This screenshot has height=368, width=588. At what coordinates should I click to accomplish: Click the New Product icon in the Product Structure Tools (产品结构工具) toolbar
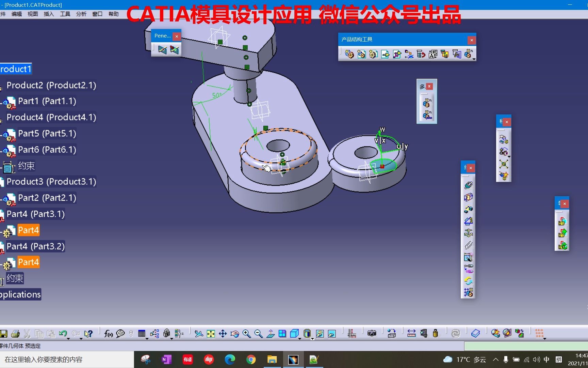click(361, 54)
